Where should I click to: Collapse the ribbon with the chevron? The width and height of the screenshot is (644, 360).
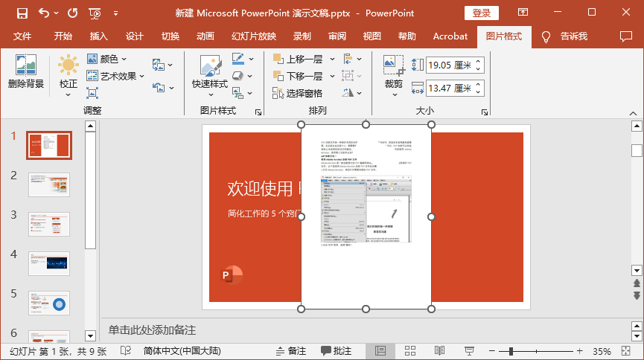[633, 113]
